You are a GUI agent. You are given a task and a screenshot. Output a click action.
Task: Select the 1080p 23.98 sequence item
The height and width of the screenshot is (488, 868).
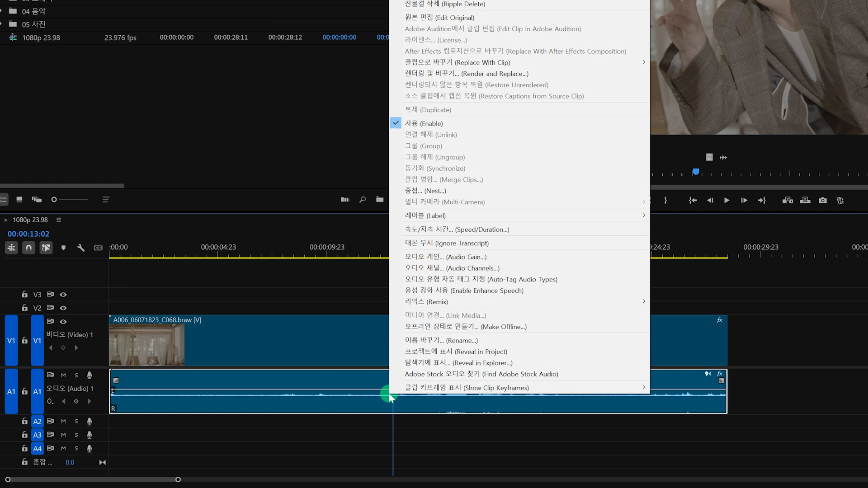[41, 38]
